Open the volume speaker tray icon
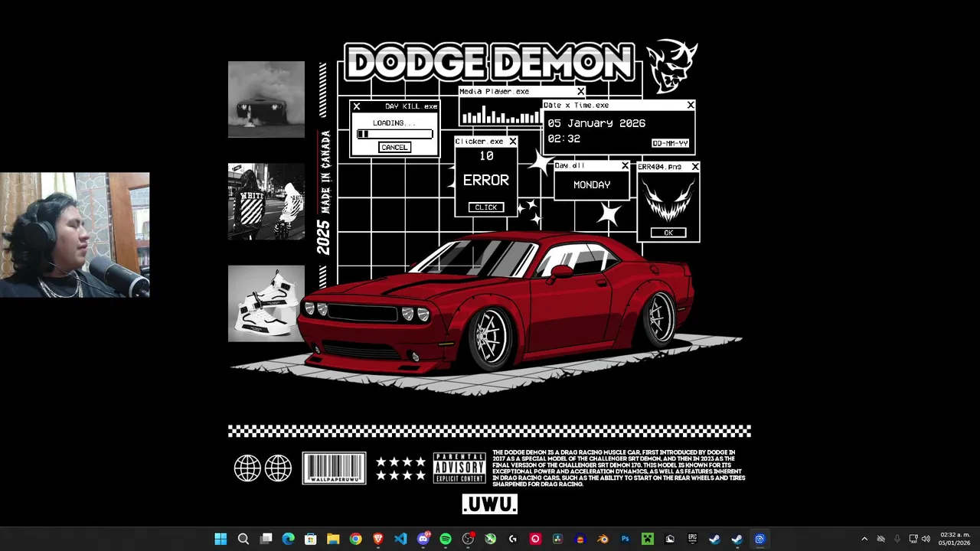Viewport: 980px width, 551px height. pos(926,539)
